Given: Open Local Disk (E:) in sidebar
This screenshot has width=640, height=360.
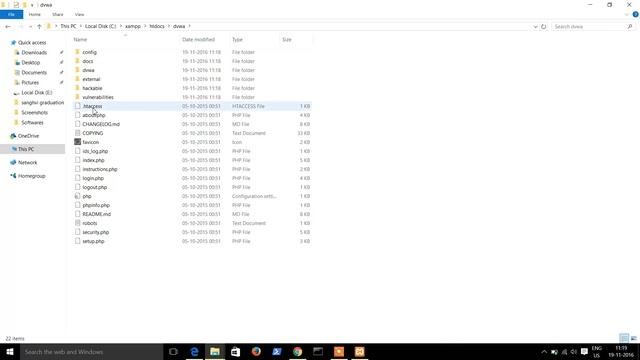Looking at the screenshot, I should click(37, 93).
